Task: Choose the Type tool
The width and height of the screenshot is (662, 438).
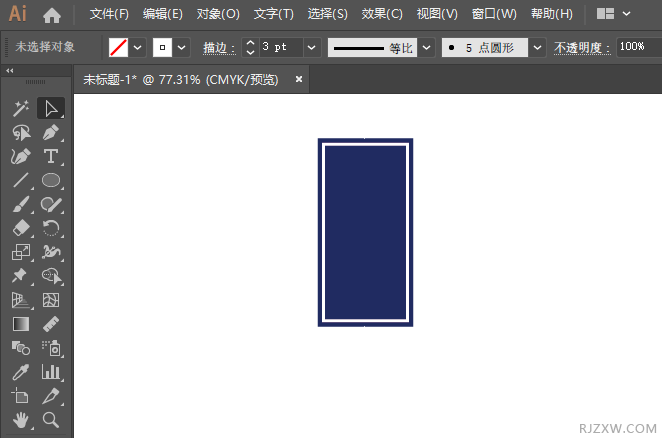Action: coord(51,156)
